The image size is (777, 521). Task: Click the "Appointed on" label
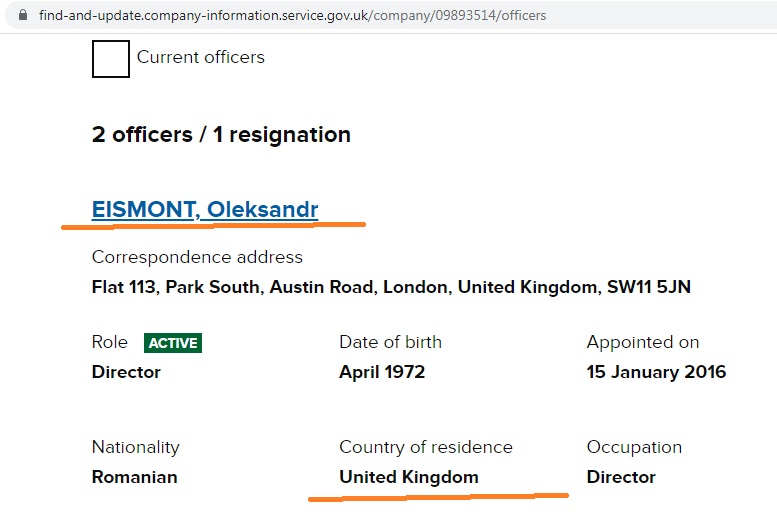(643, 342)
